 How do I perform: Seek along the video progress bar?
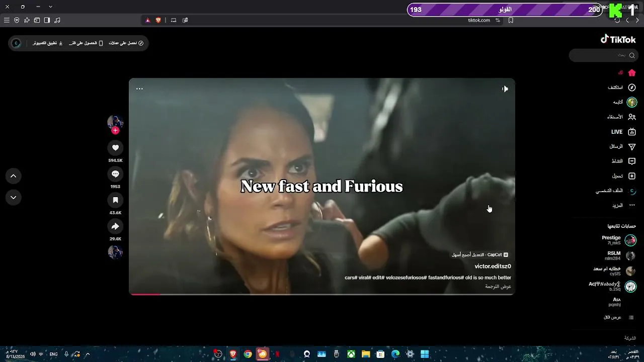322,294
